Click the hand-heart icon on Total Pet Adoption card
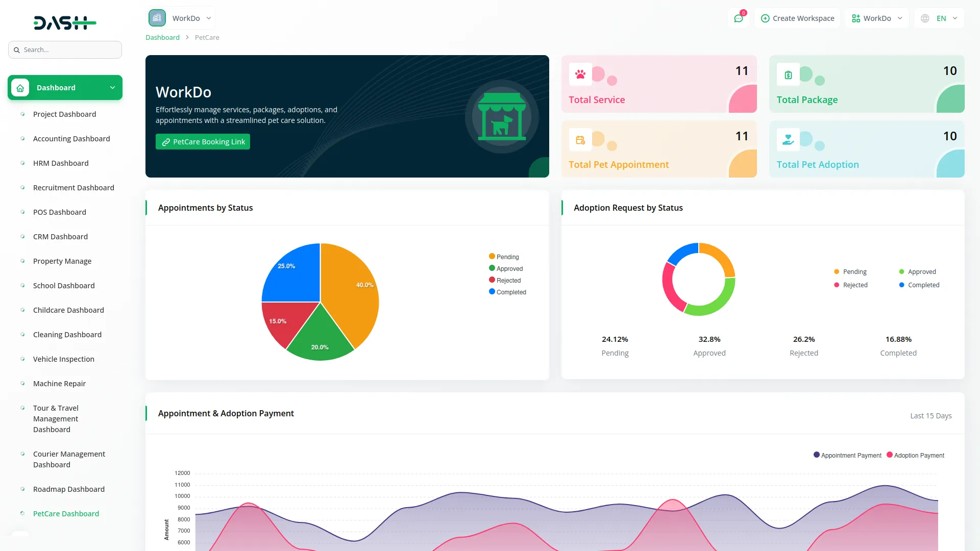The image size is (980, 551). point(788,139)
